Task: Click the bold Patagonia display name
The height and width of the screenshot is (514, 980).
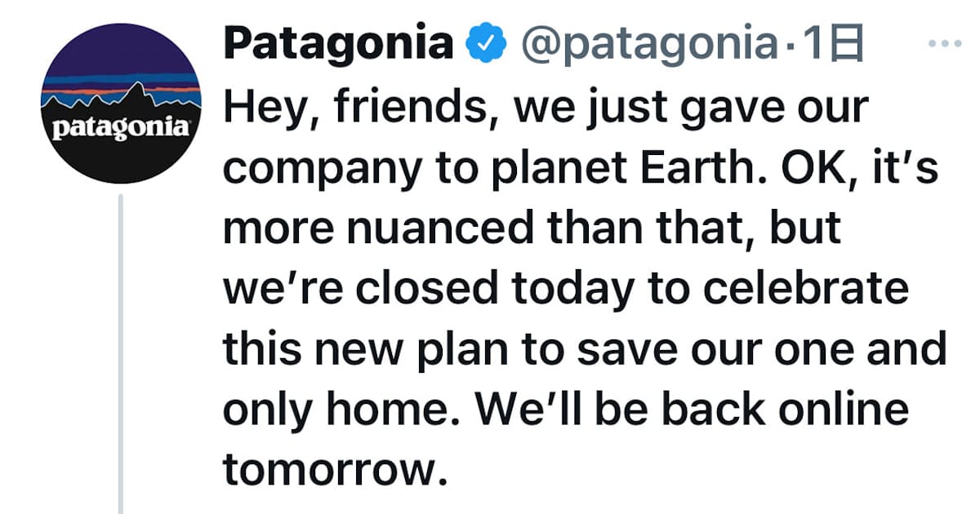Action: click(x=338, y=43)
